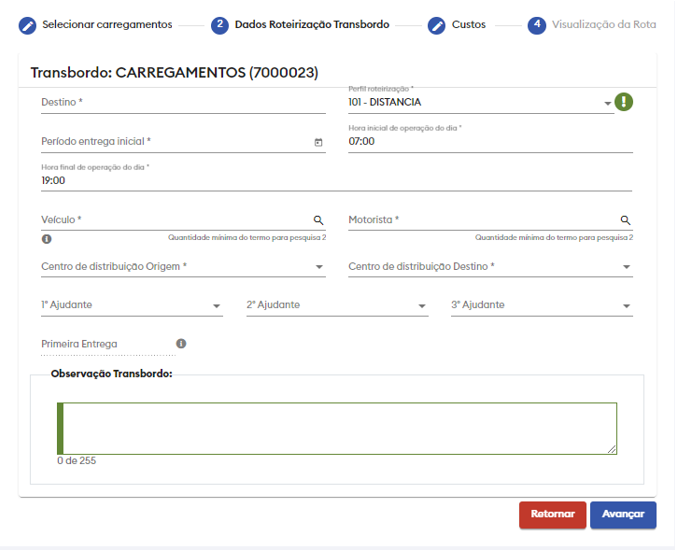Click info icon below Veículo field

[47, 239]
